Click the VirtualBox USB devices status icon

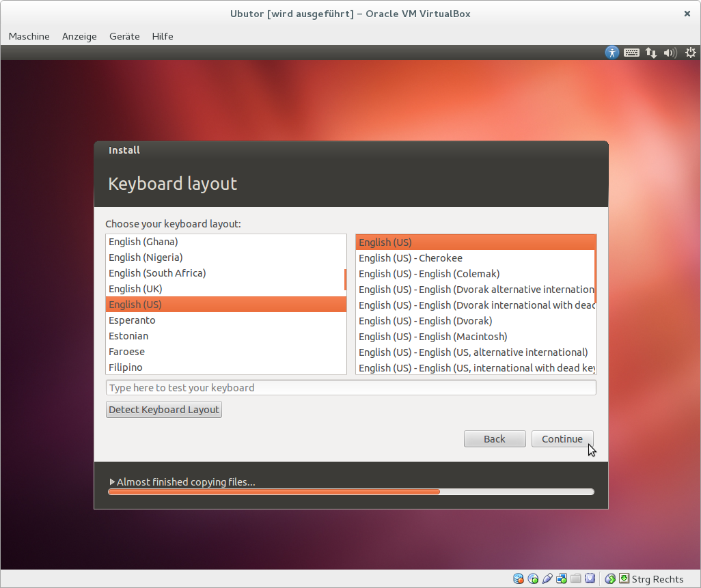[547, 579]
